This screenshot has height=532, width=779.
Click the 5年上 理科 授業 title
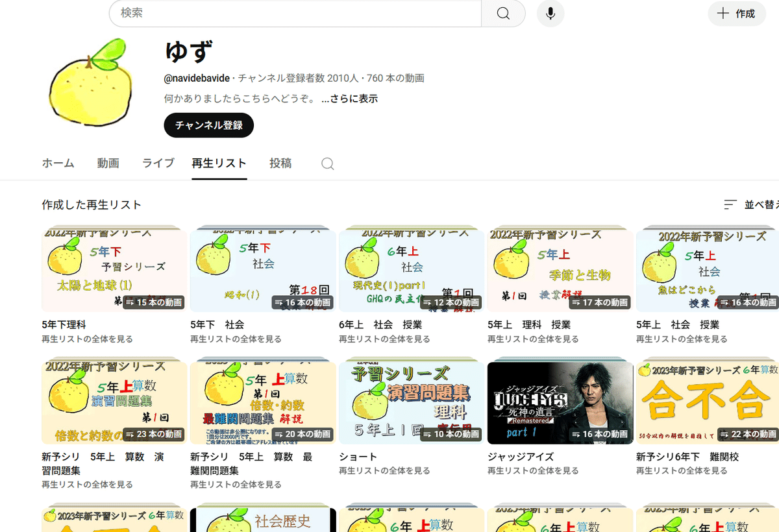pos(529,324)
